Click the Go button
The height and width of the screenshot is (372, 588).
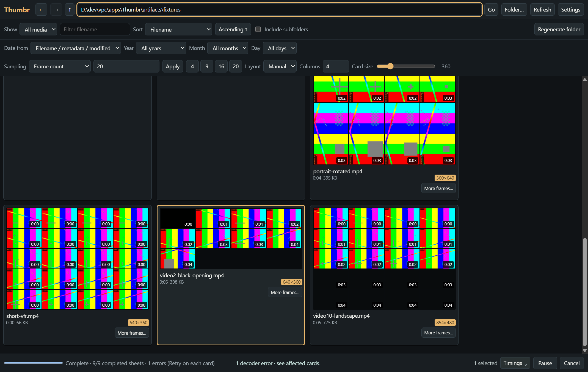pyautogui.click(x=491, y=10)
